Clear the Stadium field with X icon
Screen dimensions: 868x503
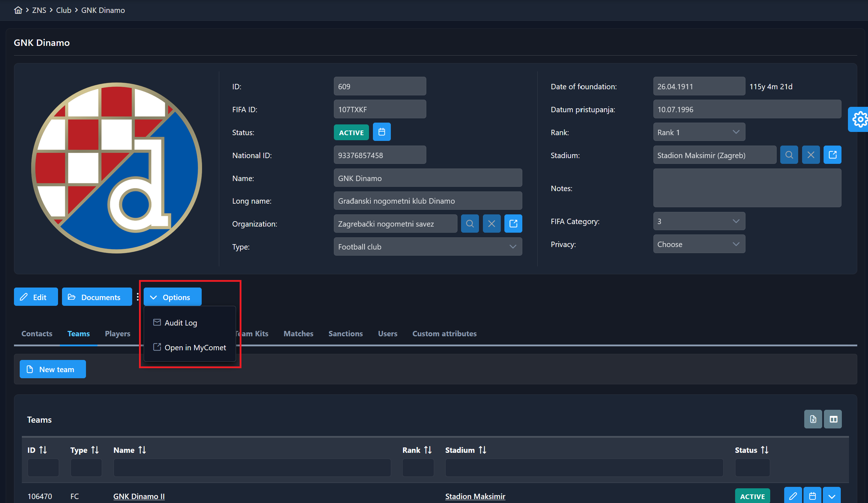tap(811, 155)
